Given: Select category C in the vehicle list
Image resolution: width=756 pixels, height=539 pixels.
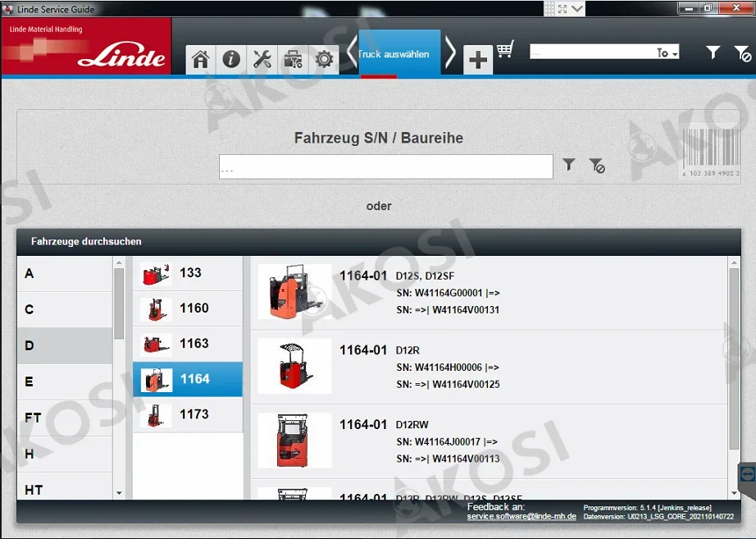Looking at the screenshot, I should 65,309.
